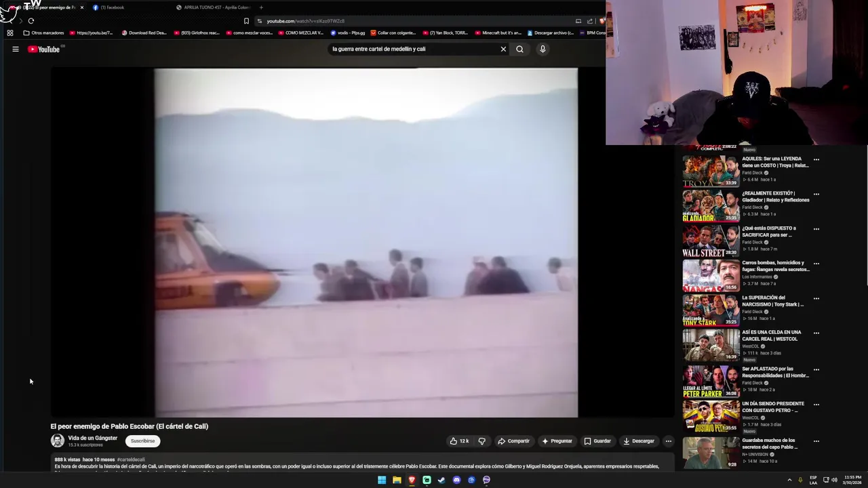Screen dimensions: 868x488
Task: Close the El peor enemigo tab
Action: click(82, 7)
